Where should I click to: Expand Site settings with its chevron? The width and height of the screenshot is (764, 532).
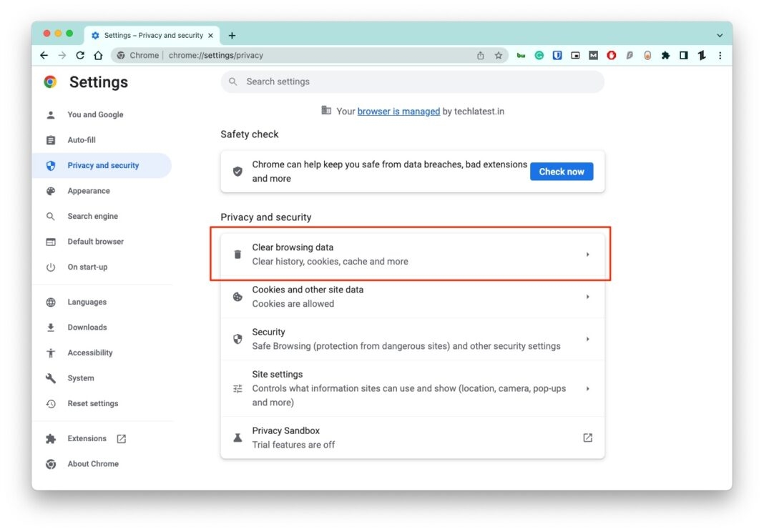click(x=587, y=388)
